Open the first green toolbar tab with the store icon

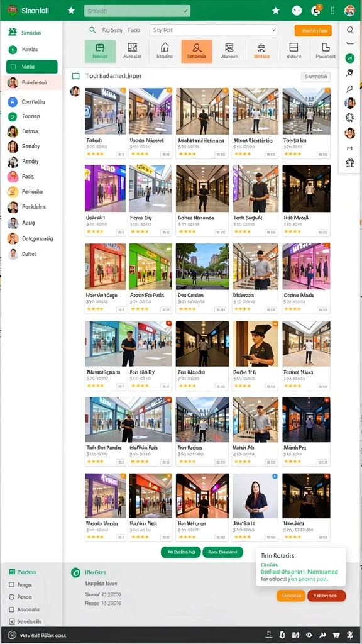100,52
